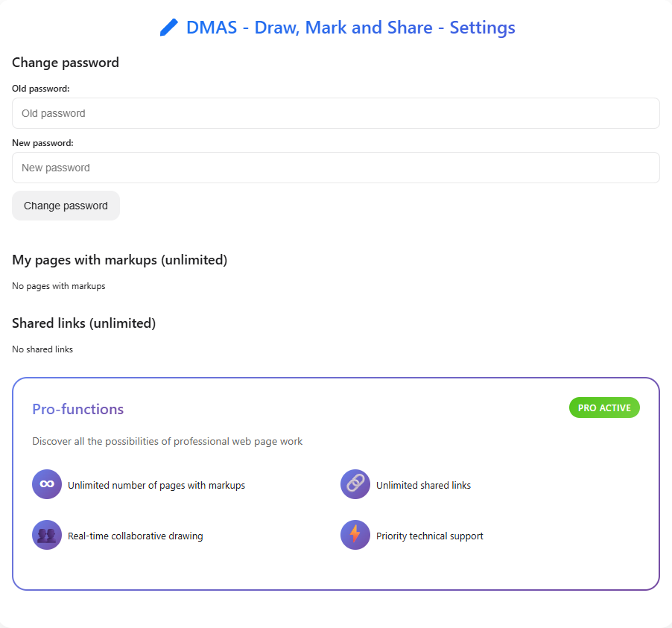Click inside the Old password field

(335, 113)
